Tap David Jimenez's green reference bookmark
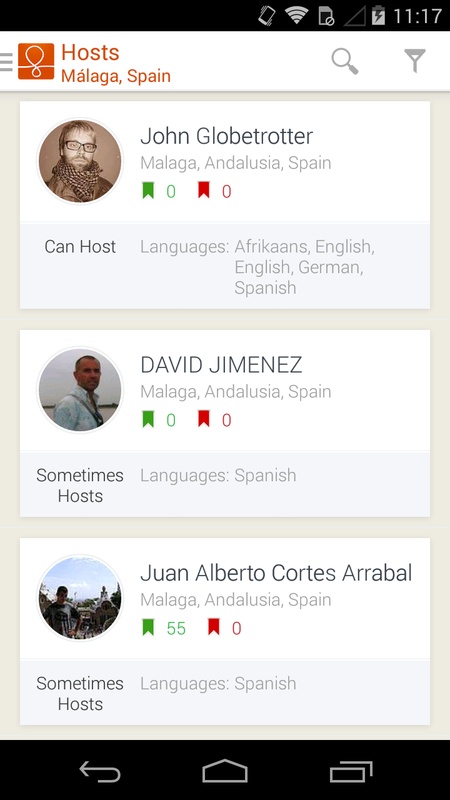The image size is (450, 800). pos(148,419)
